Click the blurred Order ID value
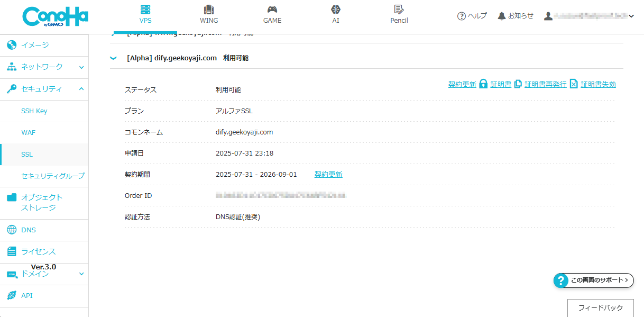644x317 pixels. tap(281, 196)
